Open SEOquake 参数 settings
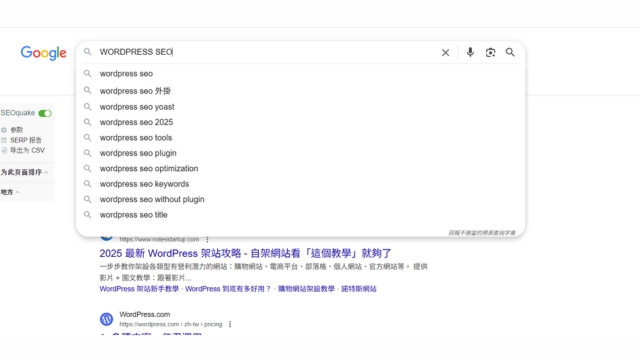Image resolution: width=640 pixels, height=360 pixels. coord(16,130)
